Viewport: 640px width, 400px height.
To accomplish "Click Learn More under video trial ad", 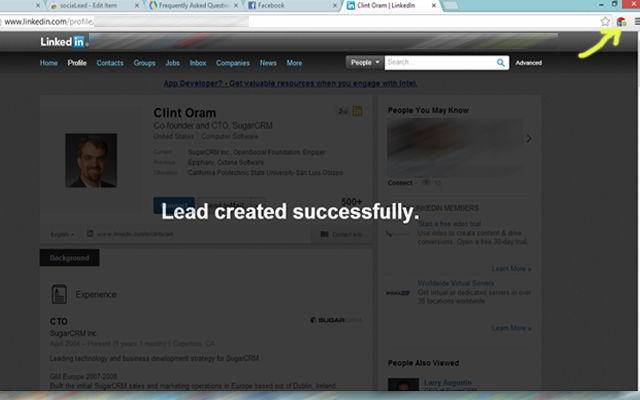I will click(x=511, y=269).
